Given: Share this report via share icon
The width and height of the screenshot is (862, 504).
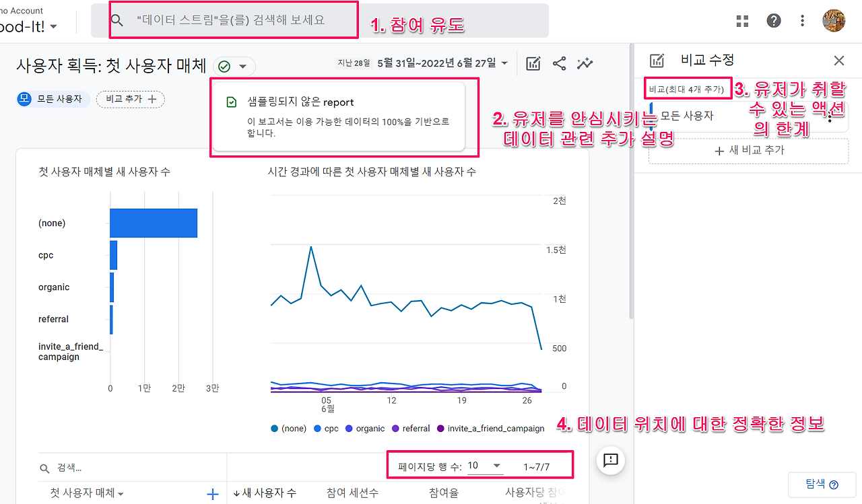Looking at the screenshot, I should [x=559, y=63].
